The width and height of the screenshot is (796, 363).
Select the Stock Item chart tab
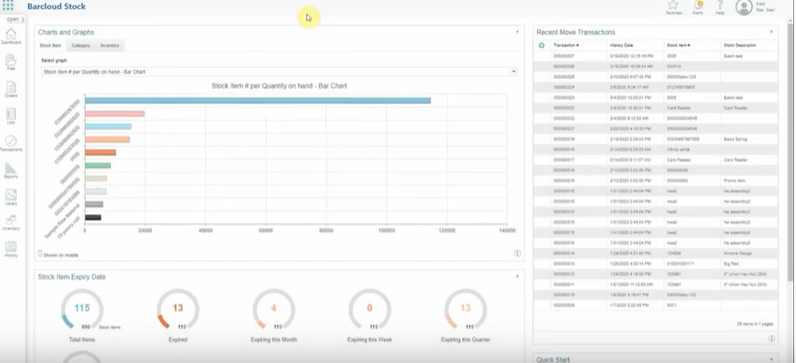[x=51, y=46]
